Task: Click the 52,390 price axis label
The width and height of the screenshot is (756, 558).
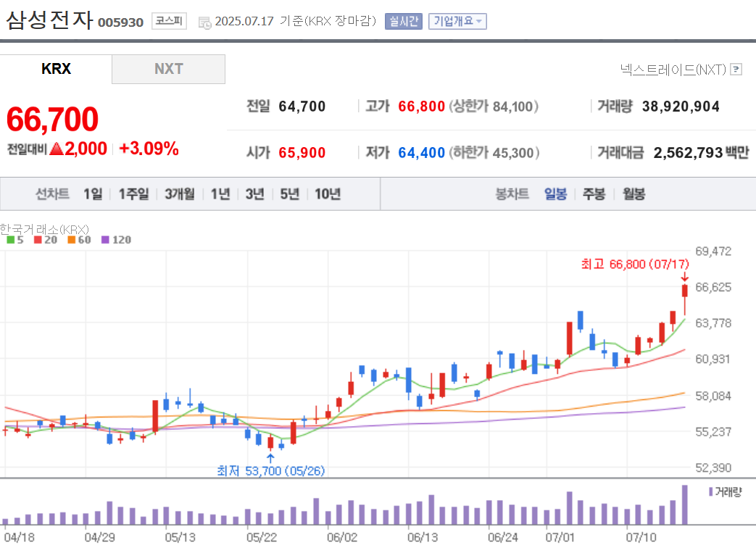Action: click(713, 468)
